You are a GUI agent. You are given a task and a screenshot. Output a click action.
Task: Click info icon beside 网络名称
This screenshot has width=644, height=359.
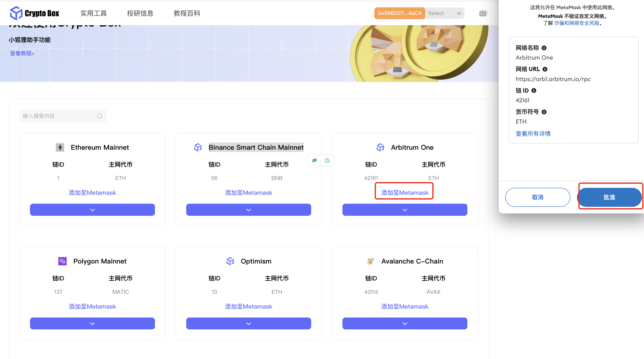[x=544, y=48]
